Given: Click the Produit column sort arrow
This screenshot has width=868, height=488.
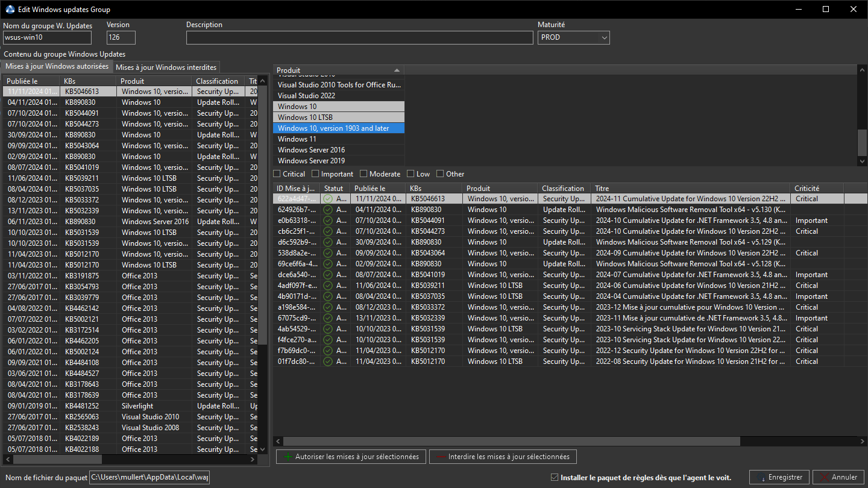Looking at the screenshot, I should [397, 70].
